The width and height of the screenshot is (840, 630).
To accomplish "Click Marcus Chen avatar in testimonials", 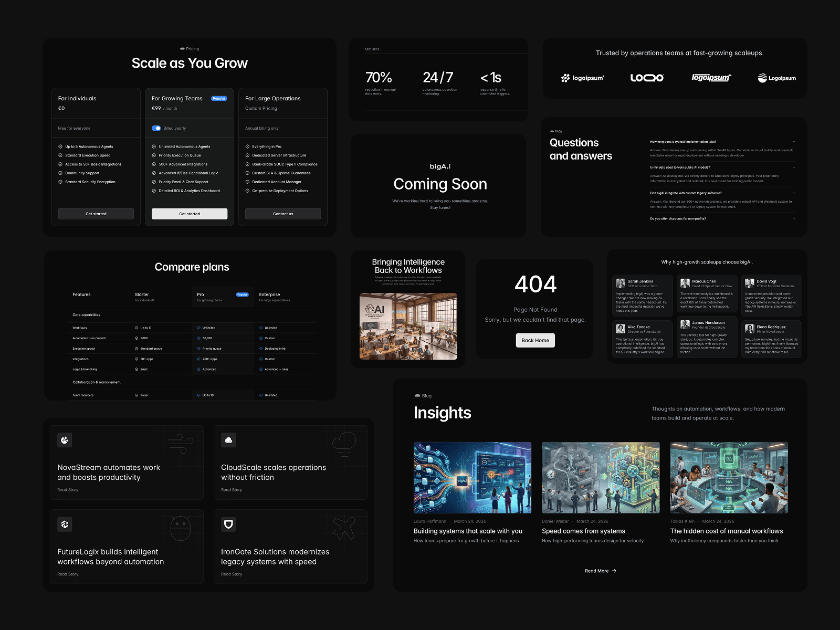I will (685, 283).
